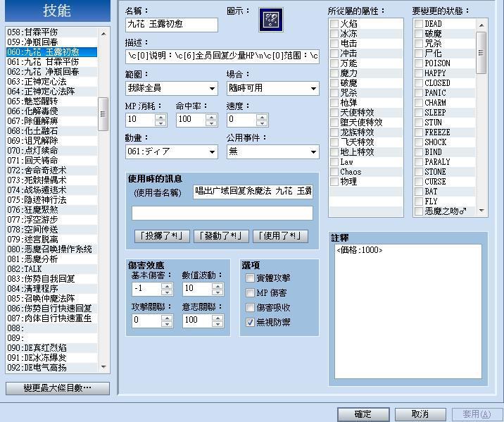Open the 動畫 animation dropdown
Viewport: 504px width, 422px height.
coord(172,152)
